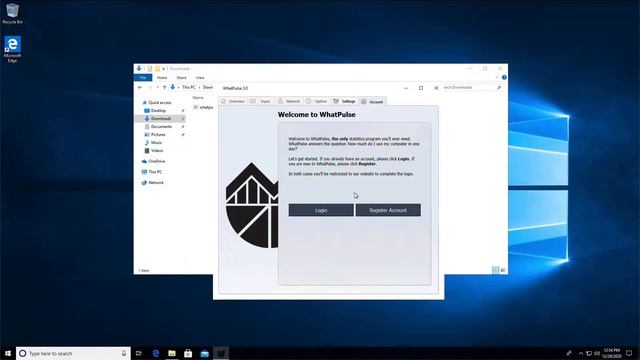
Task: Select Quick access in File Explorer sidebar
Action: [160, 103]
